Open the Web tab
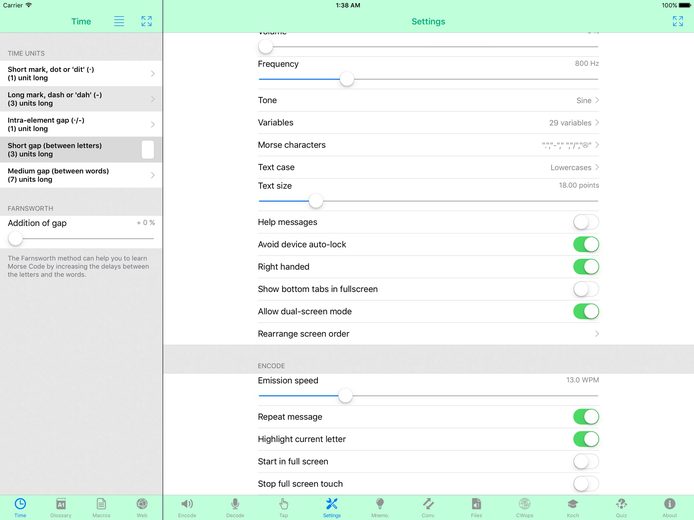The height and width of the screenshot is (520, 694). [142, 507]
